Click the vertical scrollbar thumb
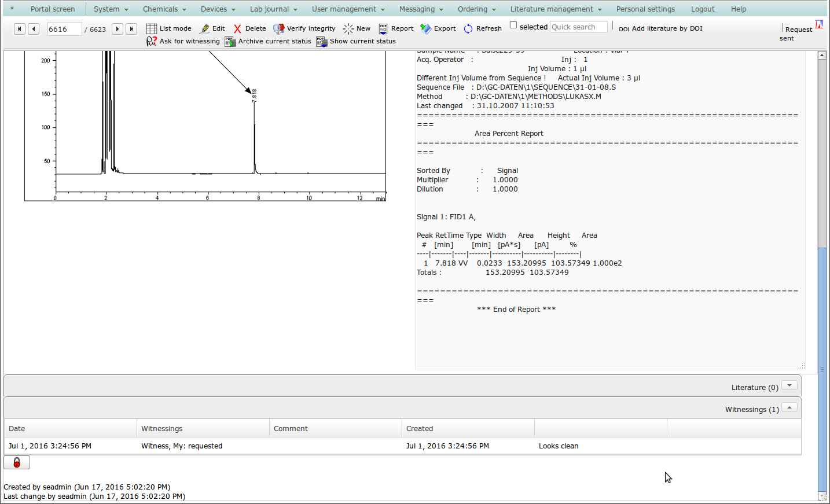This screenshot has height=504, width=830. click(822, 370)
